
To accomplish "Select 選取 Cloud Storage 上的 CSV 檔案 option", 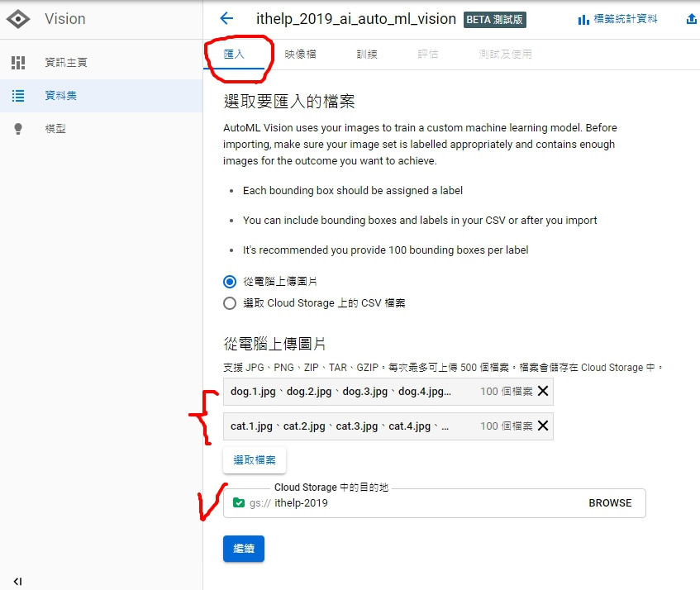I will pyautogui.click(x=230, y=303).
